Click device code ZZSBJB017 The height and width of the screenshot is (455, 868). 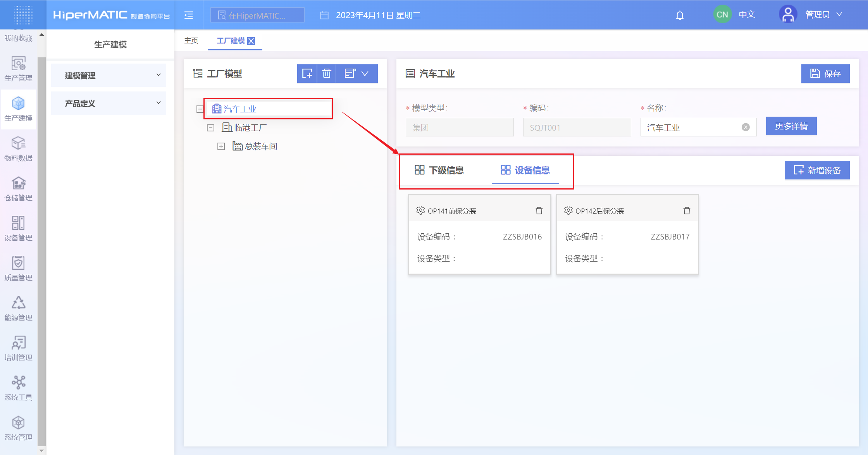pyautogui.click(x=670, y=236)
